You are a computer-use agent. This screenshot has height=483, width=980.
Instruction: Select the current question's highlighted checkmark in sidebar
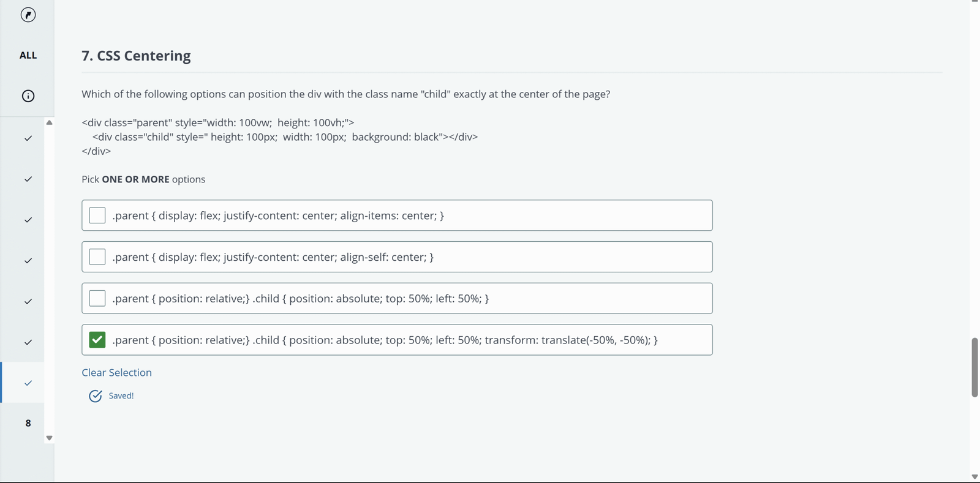[28, 383]
